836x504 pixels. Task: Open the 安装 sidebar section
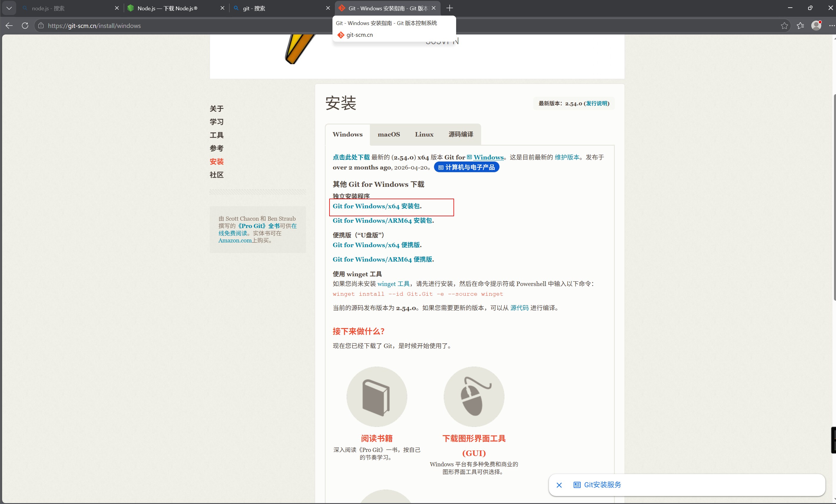coord(216,161)
